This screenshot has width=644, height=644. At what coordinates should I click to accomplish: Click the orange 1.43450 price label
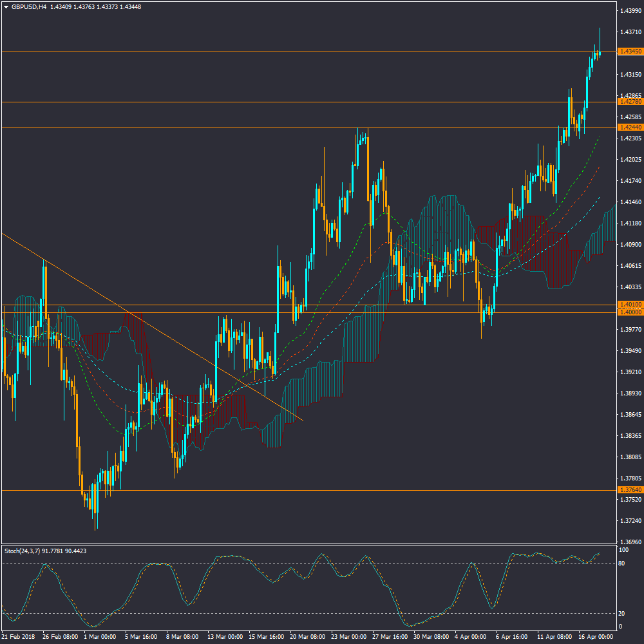(x=629, y=52)
